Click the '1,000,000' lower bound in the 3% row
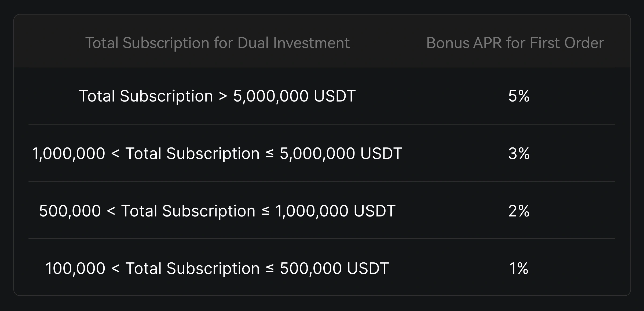This screenshot has height=311, width=644. pyautogui.click(x=68, y=154)
